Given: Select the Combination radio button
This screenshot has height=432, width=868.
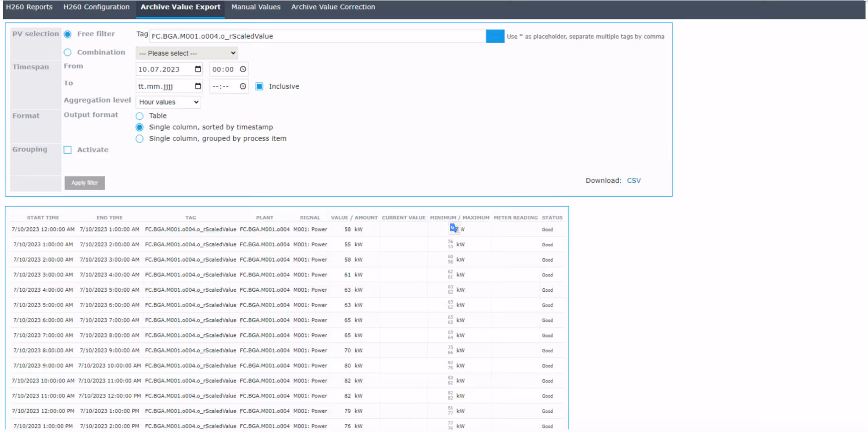Looking at the screenshot, I should (x=67, y=53).
